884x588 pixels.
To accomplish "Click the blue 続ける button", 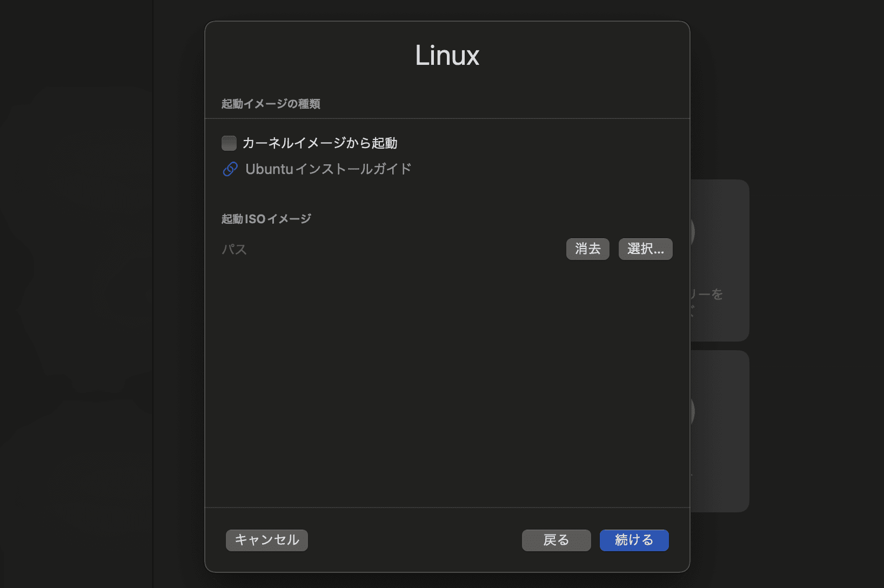I will (634, 540).
